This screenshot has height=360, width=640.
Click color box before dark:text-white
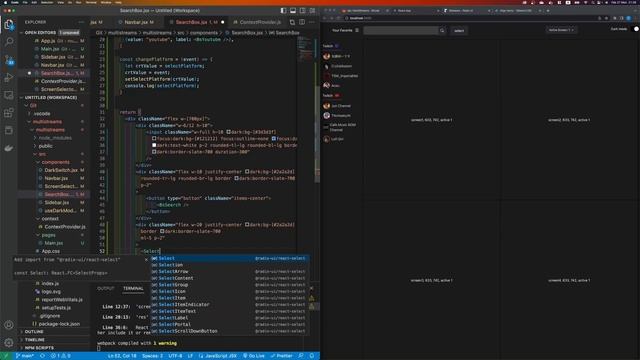[x=154, y=145]
